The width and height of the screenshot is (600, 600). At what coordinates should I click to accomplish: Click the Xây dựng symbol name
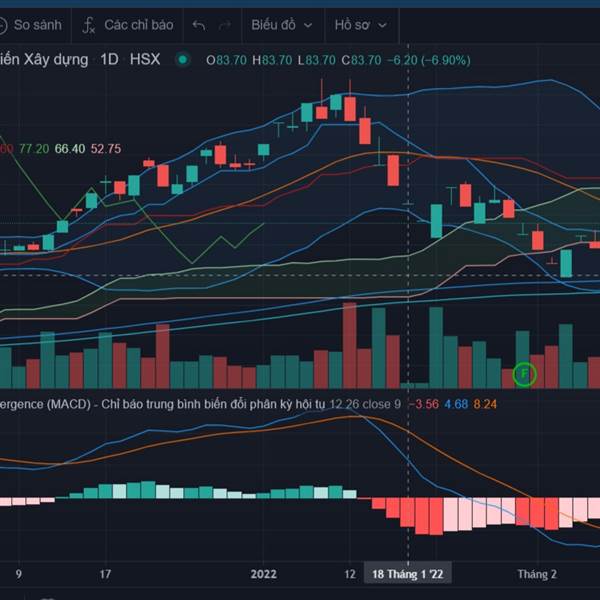(x=56, y=60)
